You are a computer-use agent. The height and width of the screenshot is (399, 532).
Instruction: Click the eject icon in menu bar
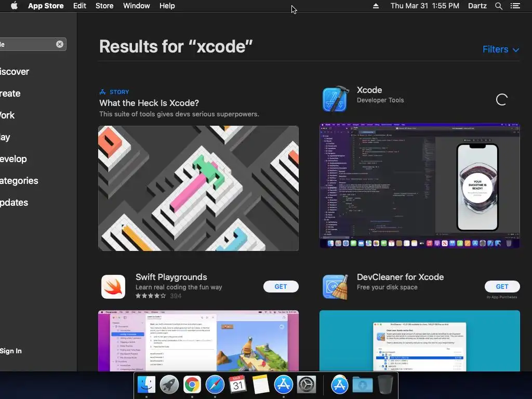click(376, 6)
